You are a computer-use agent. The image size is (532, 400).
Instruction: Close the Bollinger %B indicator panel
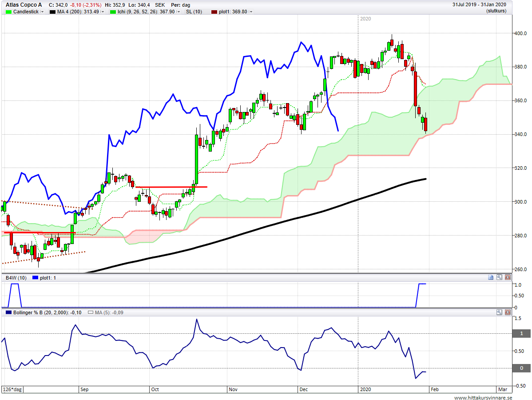(508, 312)
